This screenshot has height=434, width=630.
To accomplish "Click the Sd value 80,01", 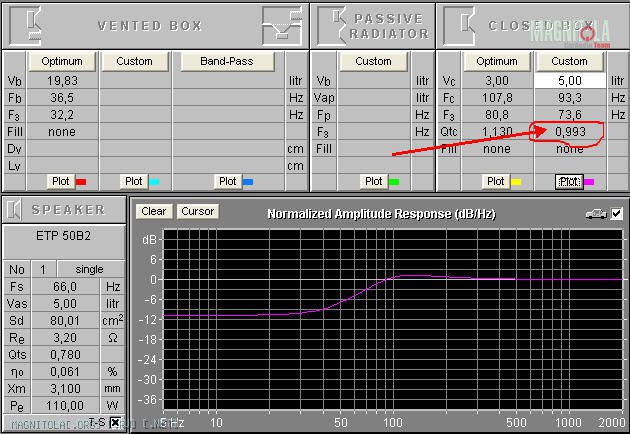I will point(65,321).
